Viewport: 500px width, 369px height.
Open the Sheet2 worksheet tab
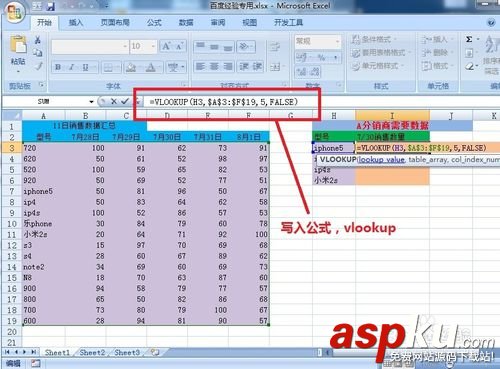pos(92,352)
